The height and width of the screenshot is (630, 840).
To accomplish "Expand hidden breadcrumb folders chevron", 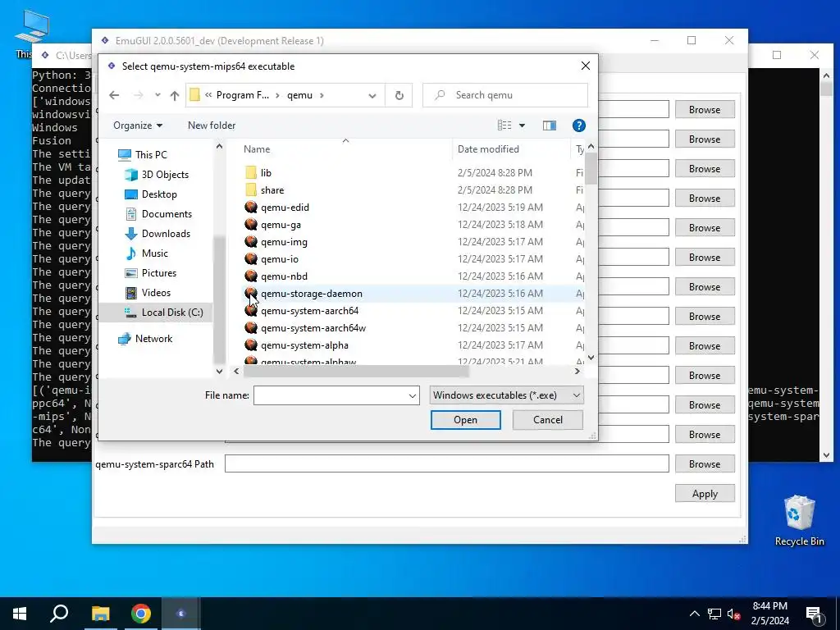I will click(x=208, y=95).
